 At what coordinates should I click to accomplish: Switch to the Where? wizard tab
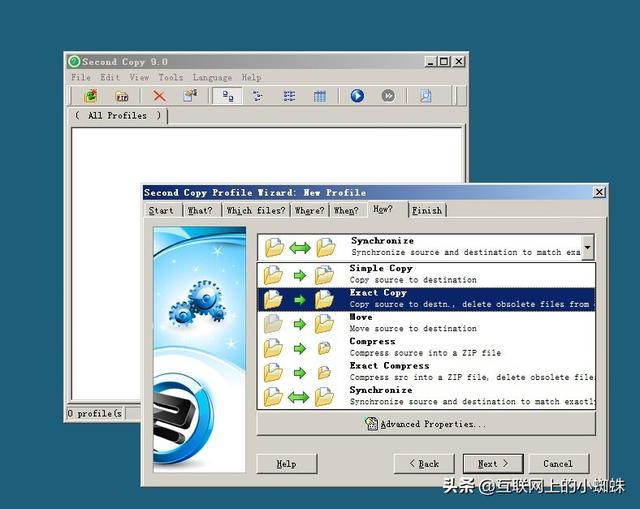pos(309,211)
